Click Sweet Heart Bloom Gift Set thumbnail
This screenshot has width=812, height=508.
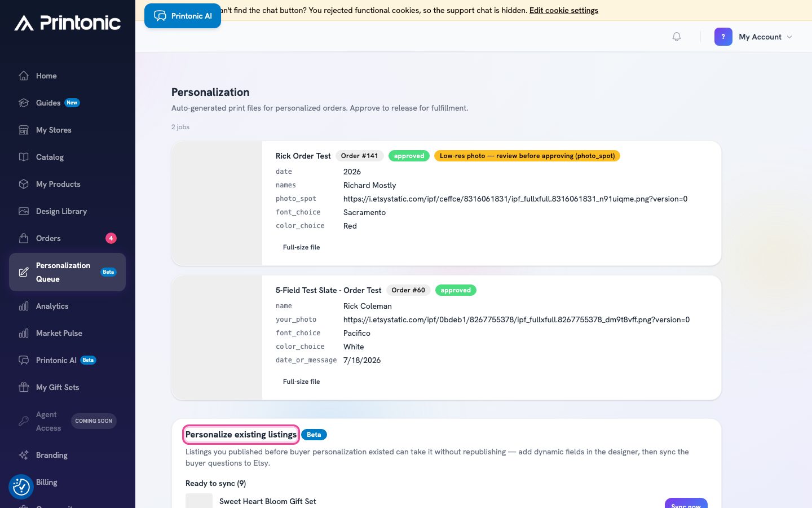pos(199,501)
